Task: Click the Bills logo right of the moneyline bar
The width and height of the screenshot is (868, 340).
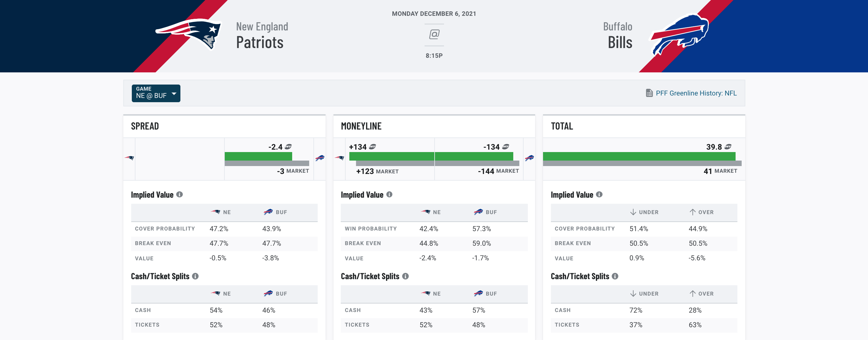Action: click(x=529, y=158)
